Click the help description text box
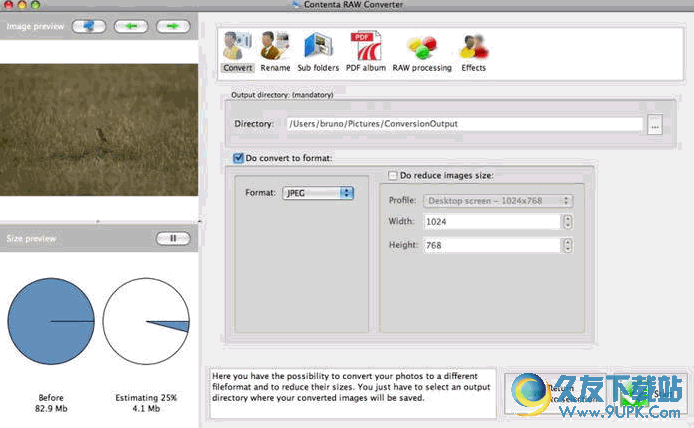This screenshot has width=694, height=428. pyautogui.click(x=352, y=393)
